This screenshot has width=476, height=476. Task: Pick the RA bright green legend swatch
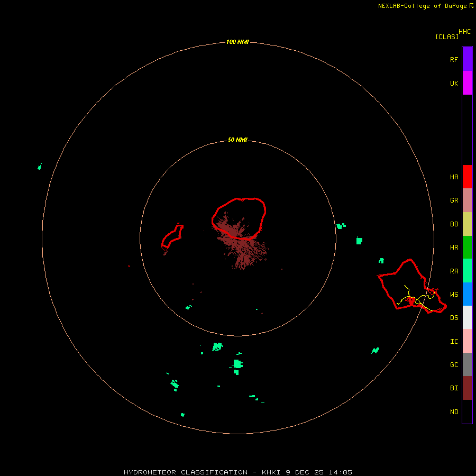467,271
